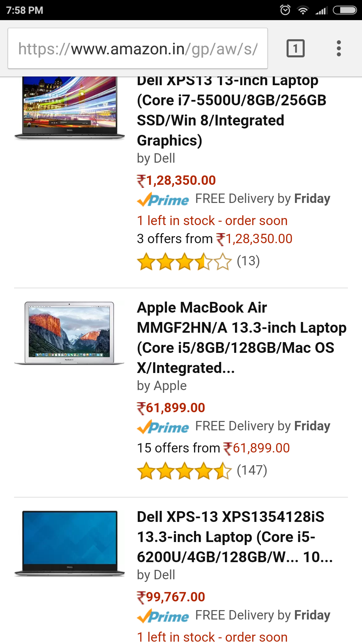This screenshot has width=362, height=644.
Task: View the 3 offers from ₹1,28,350.00 link
Action: click(215, 239)
